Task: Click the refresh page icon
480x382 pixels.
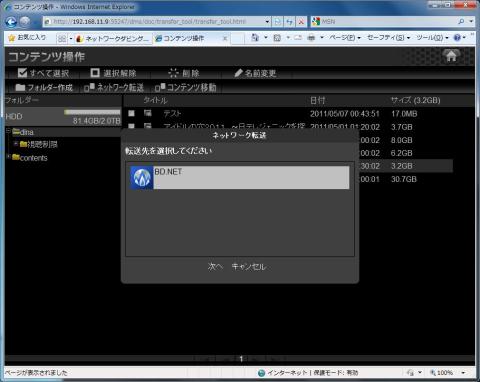Action: tap(289, 22)
